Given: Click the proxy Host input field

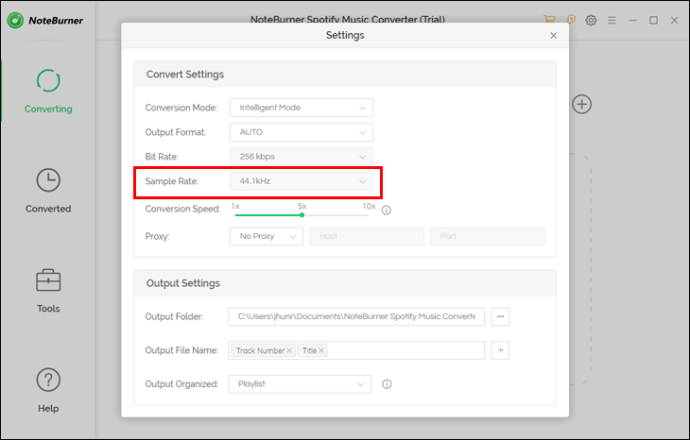Looking at the screenshot, I should point(367,236).
